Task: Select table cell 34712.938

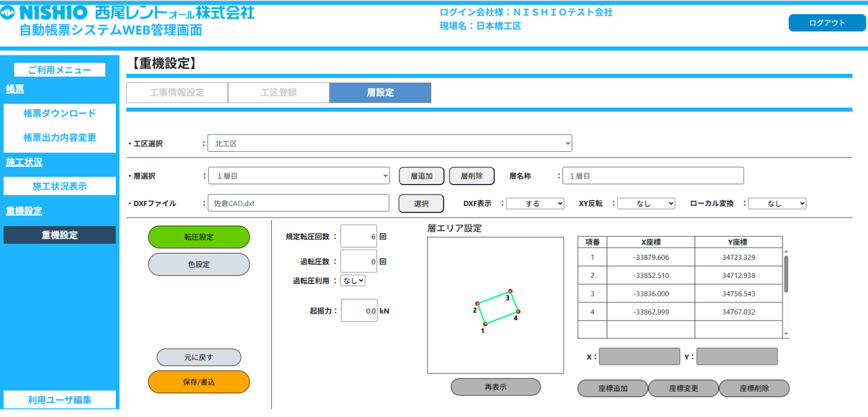Action: click(x=738, y=276)
